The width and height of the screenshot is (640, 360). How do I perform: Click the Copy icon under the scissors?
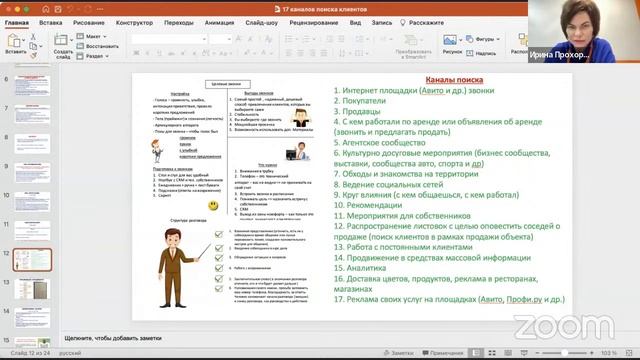(33, 46)
